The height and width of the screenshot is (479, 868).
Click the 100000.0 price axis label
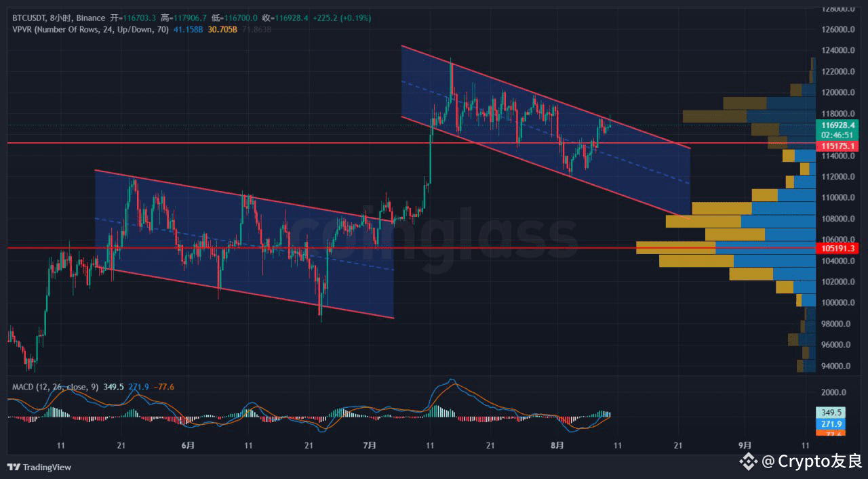[838, 303]
